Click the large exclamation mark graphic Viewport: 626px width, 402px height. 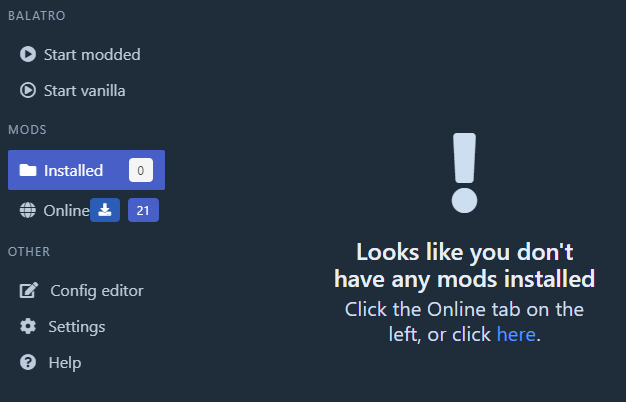tap(464, 173)
